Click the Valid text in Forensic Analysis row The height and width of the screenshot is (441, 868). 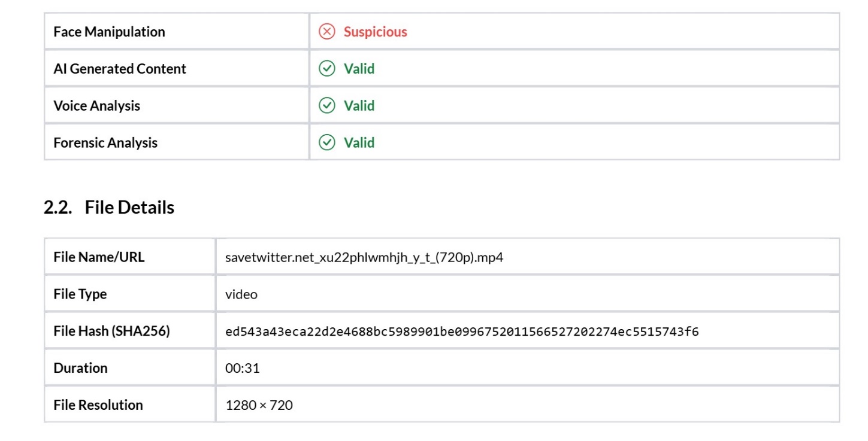[x=359, y=142]
